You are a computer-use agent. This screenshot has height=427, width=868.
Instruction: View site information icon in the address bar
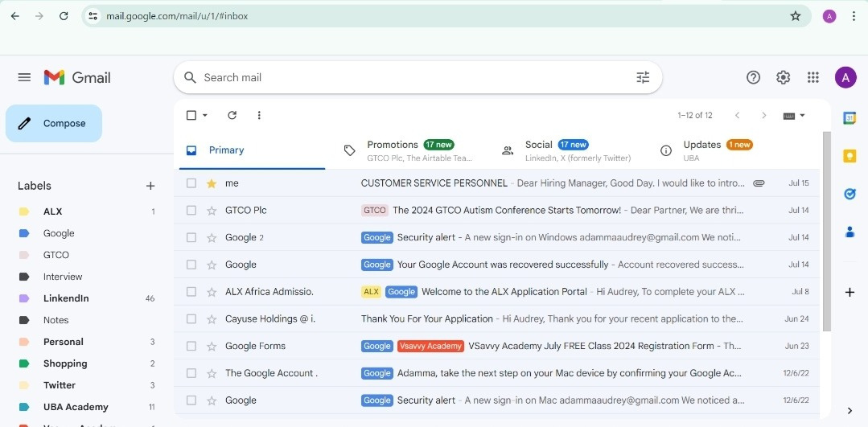(x=93, y=16)
